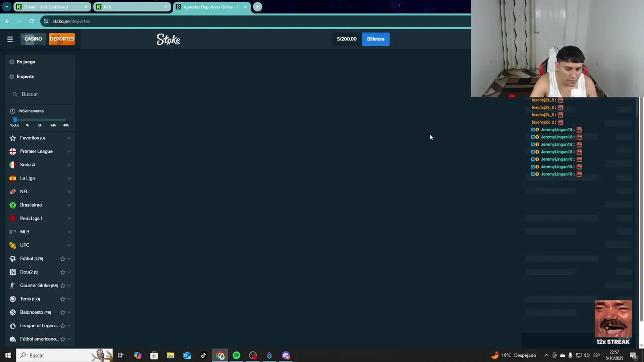This screenshot has height=362, width=644.
Task: Expand the Premier League chevron
Action: [x=69, y=151]
